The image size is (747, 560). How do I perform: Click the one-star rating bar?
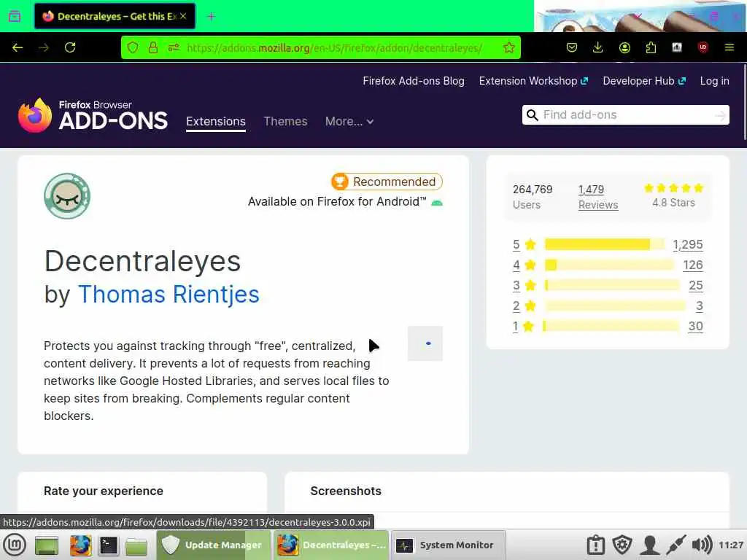click(611, 326)
